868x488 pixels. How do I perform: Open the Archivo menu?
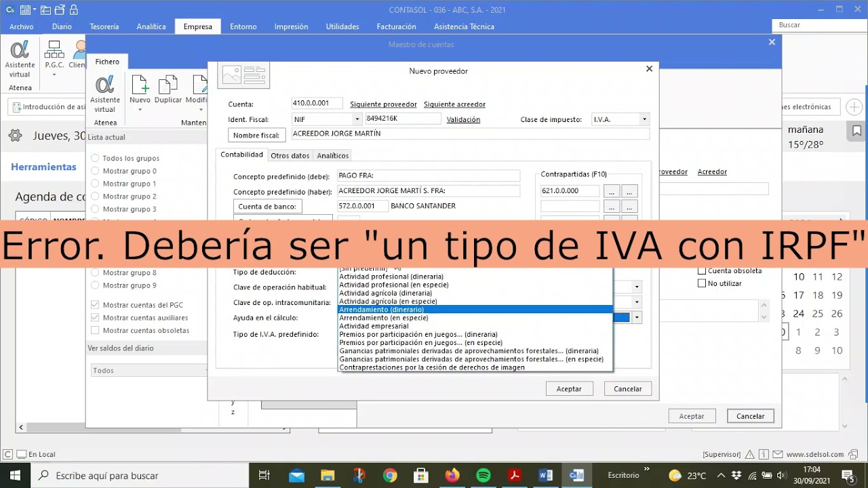tap(22, 26)
